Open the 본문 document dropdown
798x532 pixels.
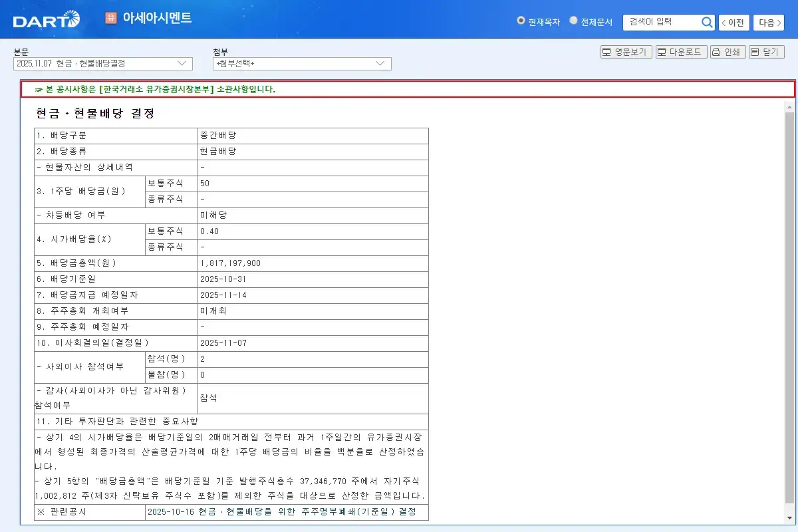point(103,64)
